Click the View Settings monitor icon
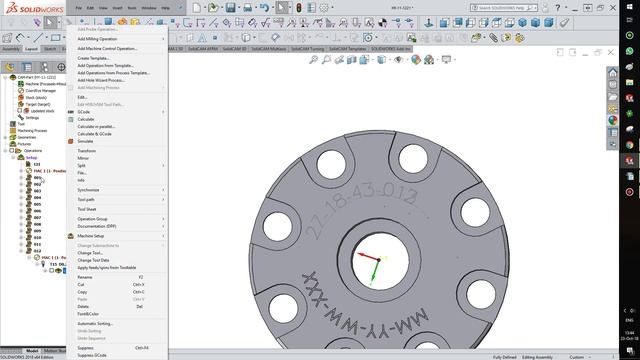Screen dimensions: 640x360 pyautogui.click(x=447, y=60)
